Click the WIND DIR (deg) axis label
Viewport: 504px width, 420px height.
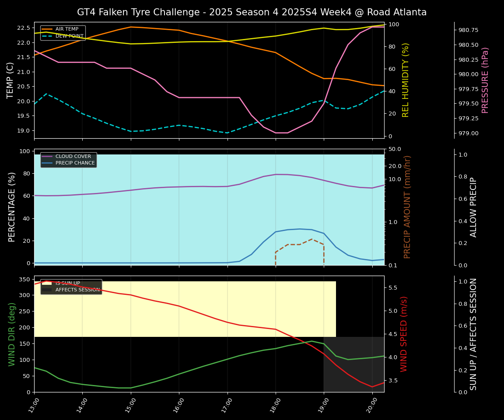[12, 334]
